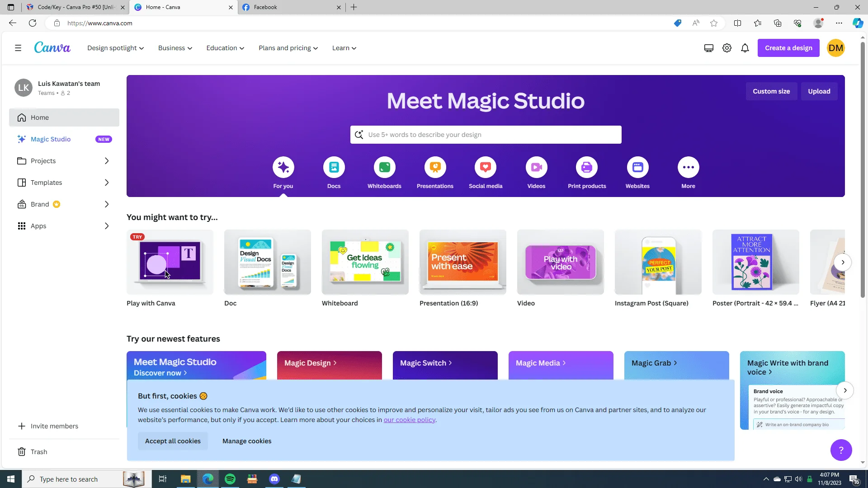Click the desktop app monitor icon
This screenshot has width=868, height=488.
(709, 48)
